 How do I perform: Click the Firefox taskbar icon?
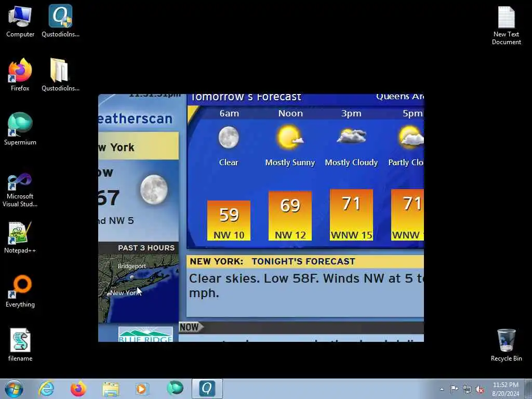tap(78, 389)
